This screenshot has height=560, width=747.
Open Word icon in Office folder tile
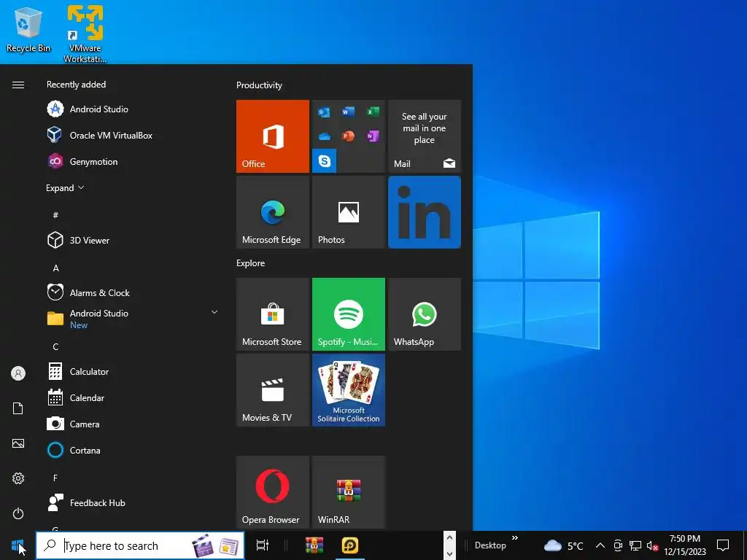point(348,112)
